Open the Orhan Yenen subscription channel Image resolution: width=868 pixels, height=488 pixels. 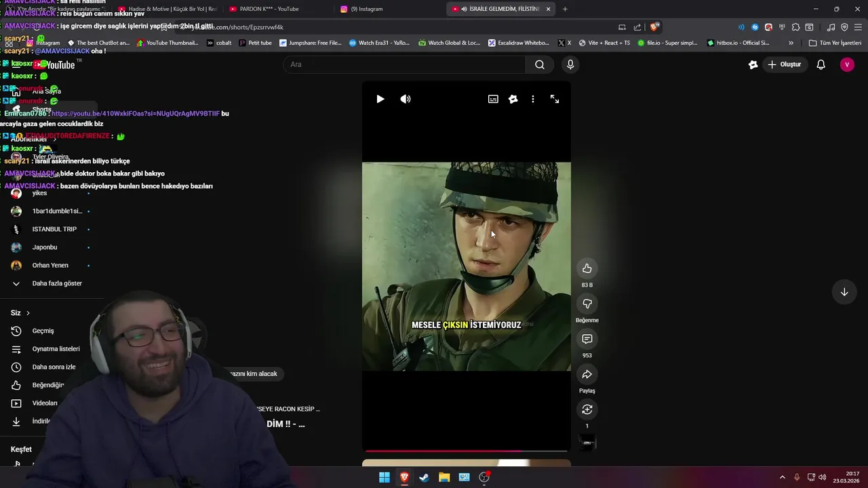[x=52, y=265]
